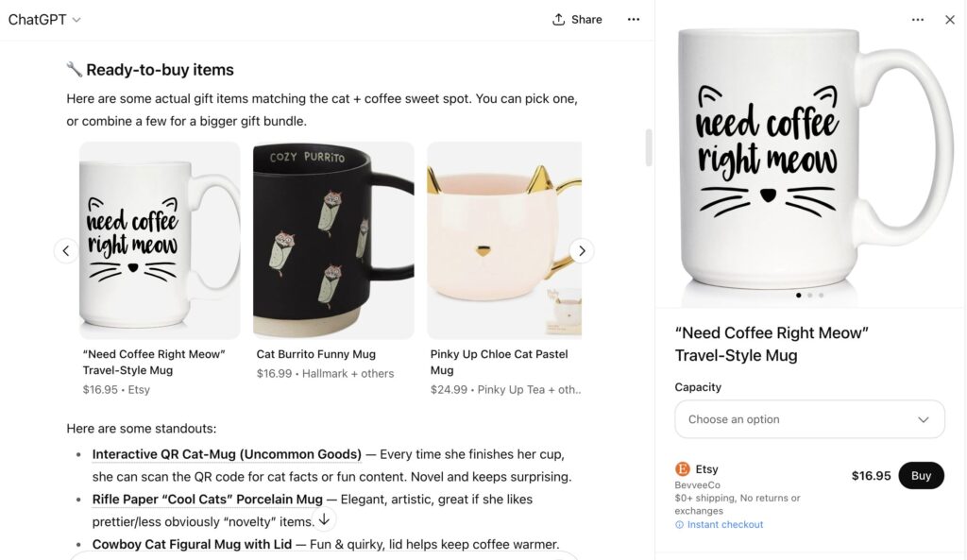This screenshot has height=560, width=967.
Task: Open the ChatGPT model selector dropdown
Action: [44, 20]
